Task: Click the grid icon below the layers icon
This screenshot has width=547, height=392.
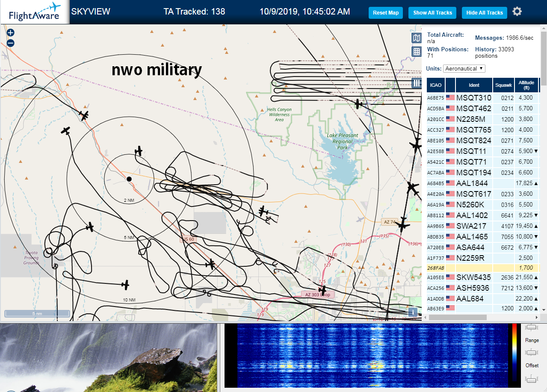Action: (417, 52)
